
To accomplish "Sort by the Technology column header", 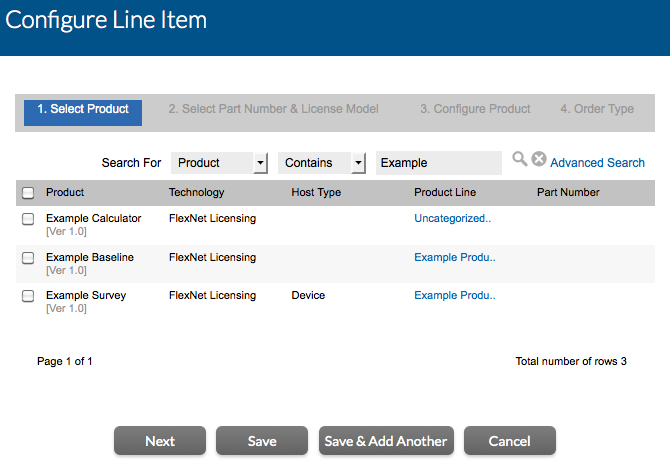I will (x=196, y=193).
